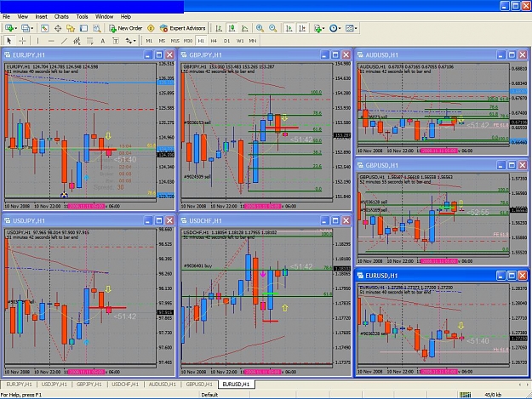Switch timeframe to W1
Image resolution: width=532 pixels, height=399 pixels.
(x=240, y=41)
